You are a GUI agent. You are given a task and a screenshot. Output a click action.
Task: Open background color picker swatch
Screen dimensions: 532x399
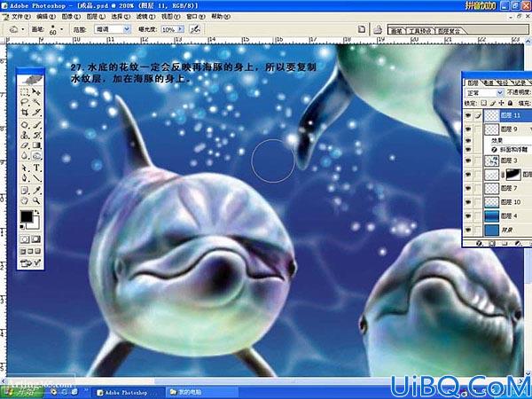point(35,223)
